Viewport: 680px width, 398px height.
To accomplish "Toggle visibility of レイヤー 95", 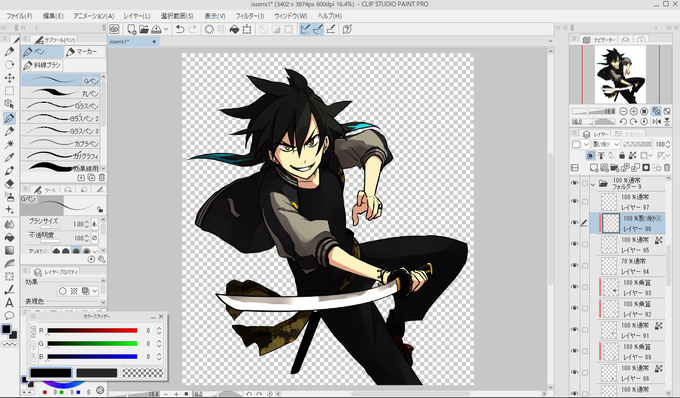I will [x=575, y=244].
